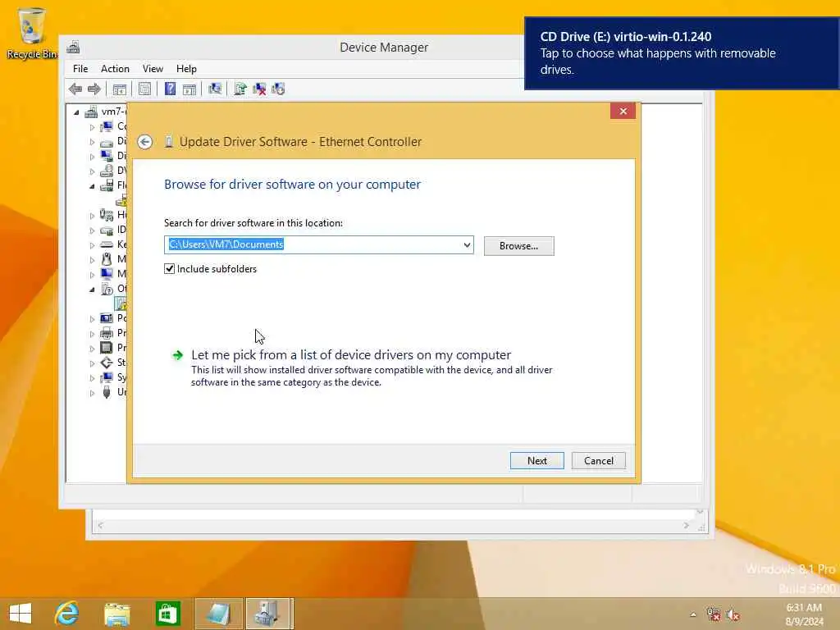Image resolution: width=840 pixels, height=630 pixels.
Task: Open the Recycle Bin desktop icon
Action: (32, 33)
